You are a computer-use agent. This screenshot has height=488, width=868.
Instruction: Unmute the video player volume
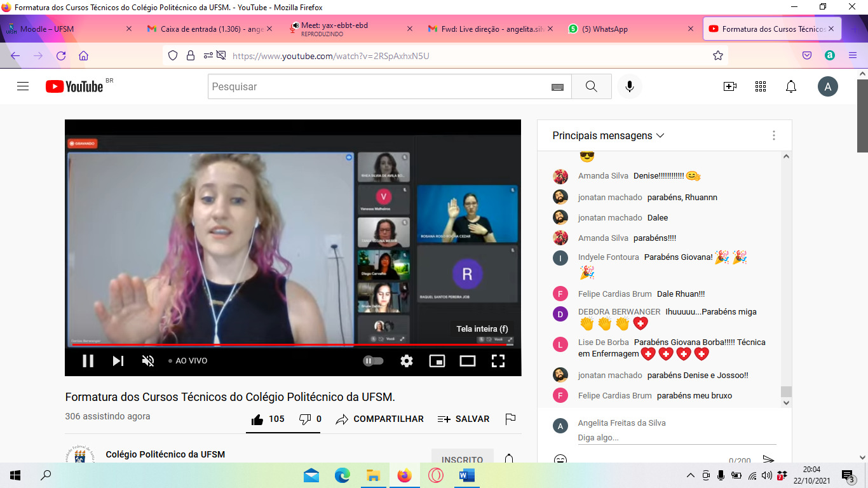pos(148,361)
